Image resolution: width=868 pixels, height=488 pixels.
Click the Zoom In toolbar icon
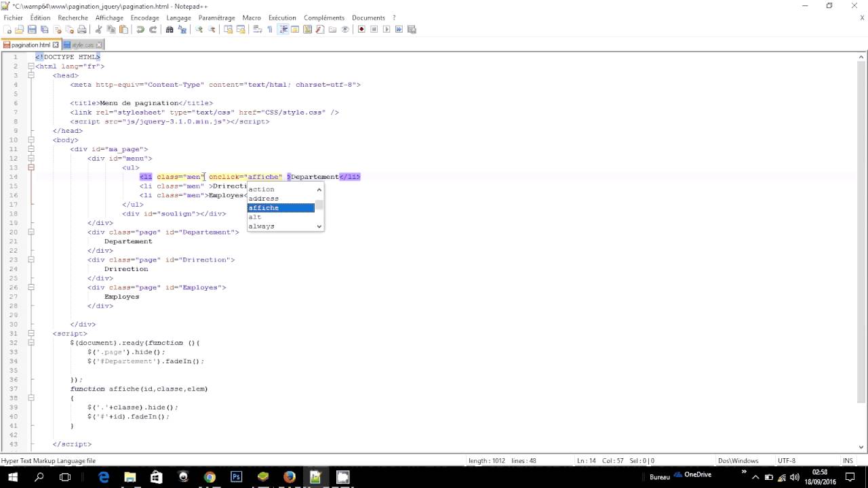click(x=199, y=29)
